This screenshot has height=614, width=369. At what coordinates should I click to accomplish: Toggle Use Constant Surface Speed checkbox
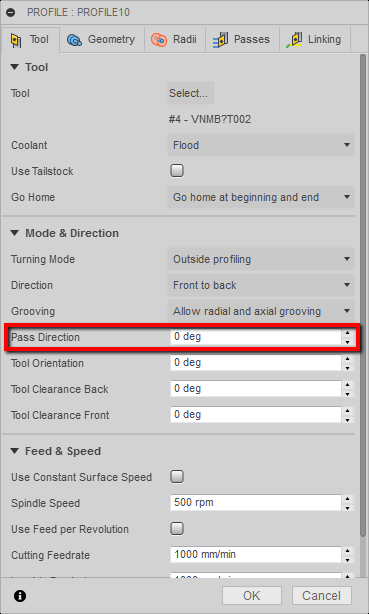tap(177, 477)
